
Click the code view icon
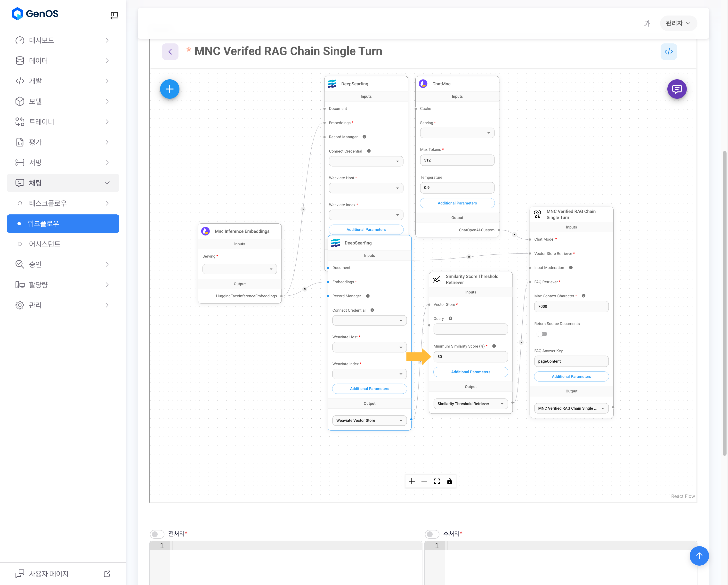point(669,52)
